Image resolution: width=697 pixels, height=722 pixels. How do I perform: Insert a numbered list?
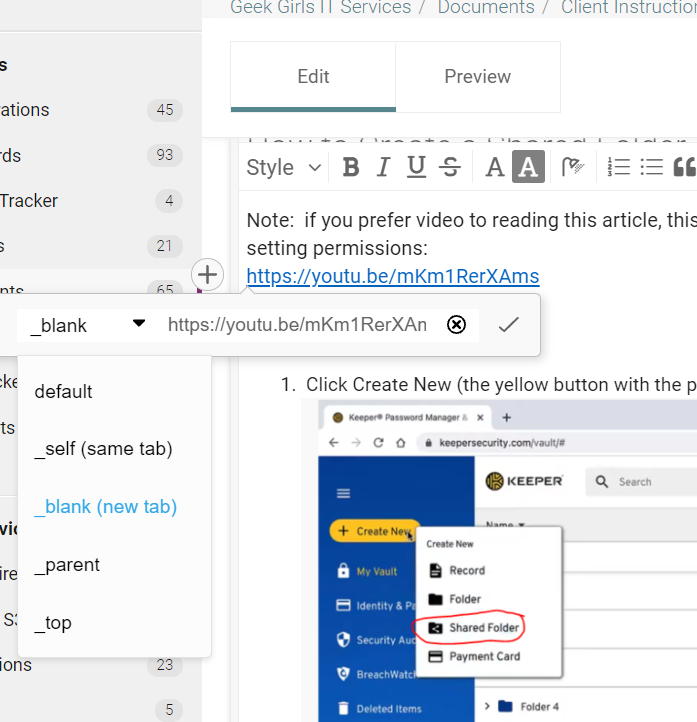(618, 168)
